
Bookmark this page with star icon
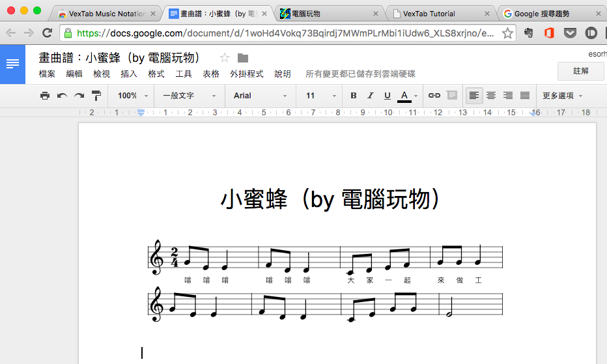click(x=507, y=33)
